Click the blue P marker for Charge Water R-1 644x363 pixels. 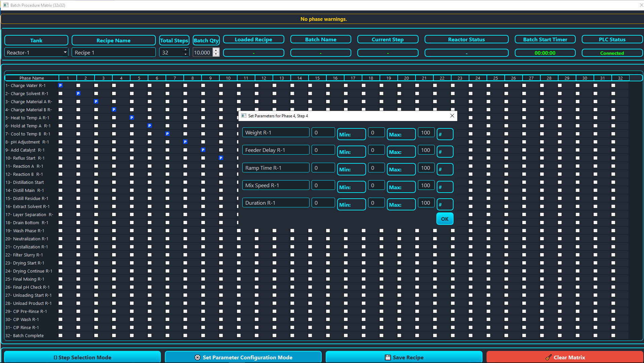pyautogui.click(x=61, y=85)
